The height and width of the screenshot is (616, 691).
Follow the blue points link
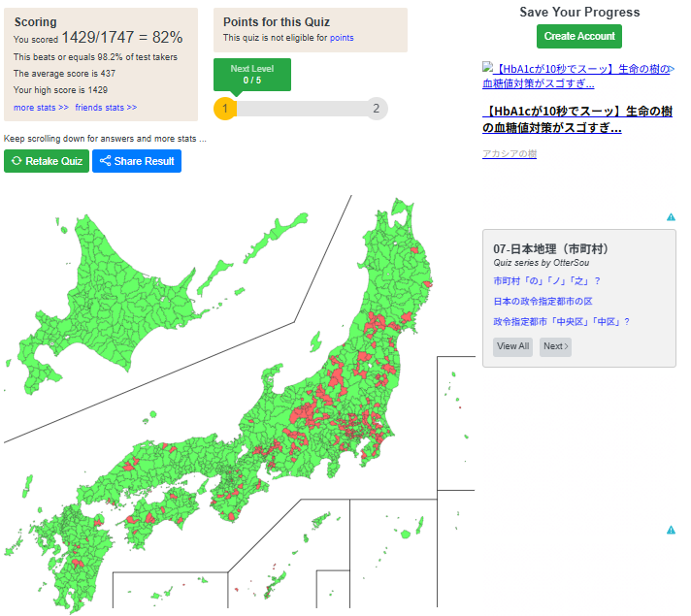[x=342, y=38]
